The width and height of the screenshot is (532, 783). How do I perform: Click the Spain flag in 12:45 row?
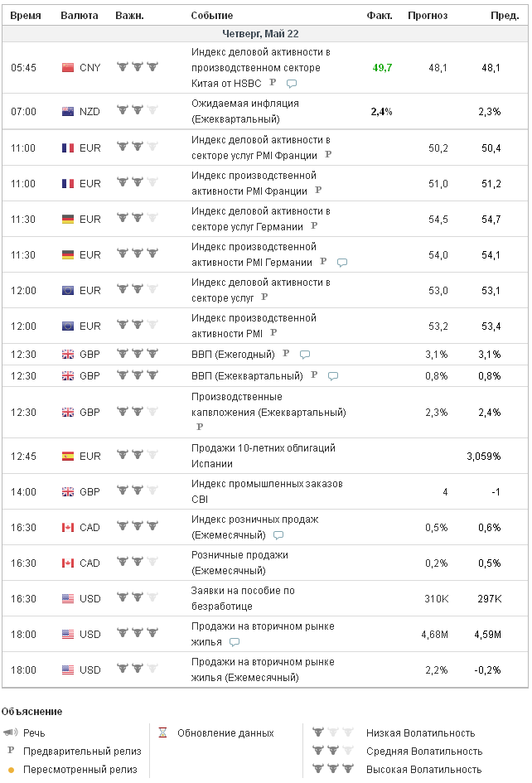(x=68, y=456)
